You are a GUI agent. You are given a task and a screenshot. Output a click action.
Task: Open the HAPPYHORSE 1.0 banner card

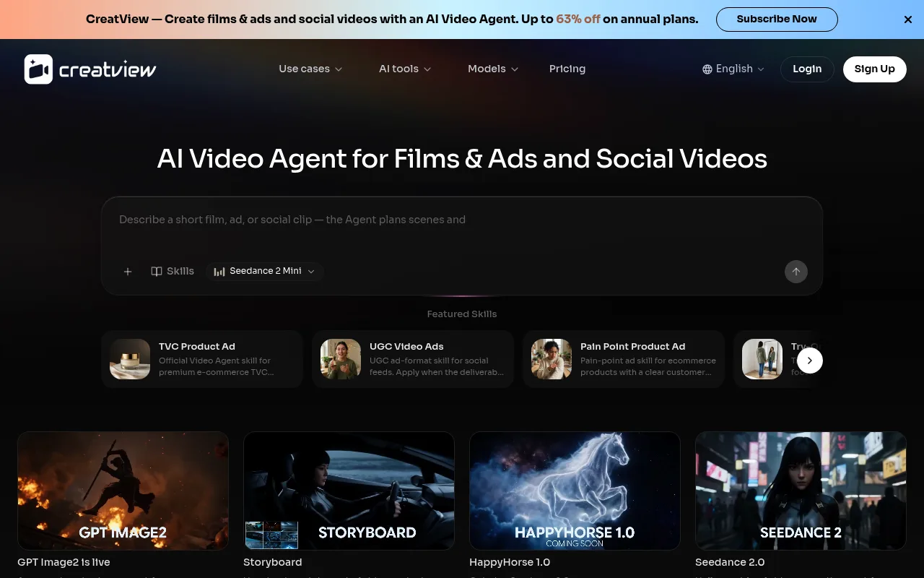[x=575, y=491]
